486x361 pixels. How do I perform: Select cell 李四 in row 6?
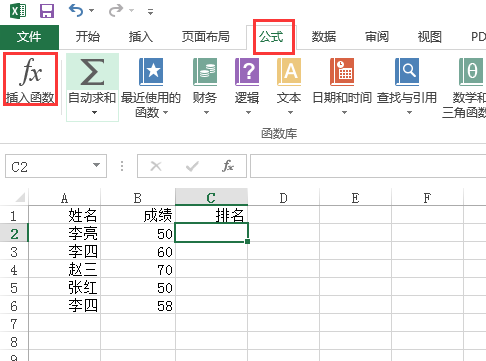click(x=65, y=305)
